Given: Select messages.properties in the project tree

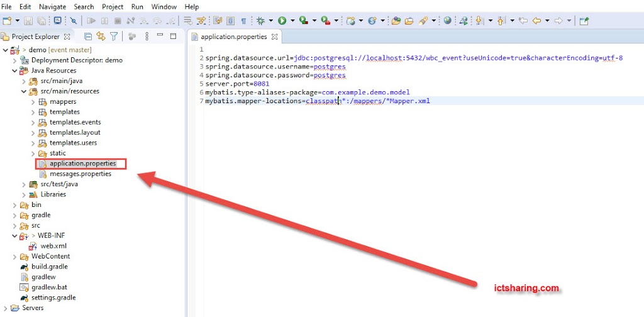Looking at the screenshot, I should pos(80,174).
